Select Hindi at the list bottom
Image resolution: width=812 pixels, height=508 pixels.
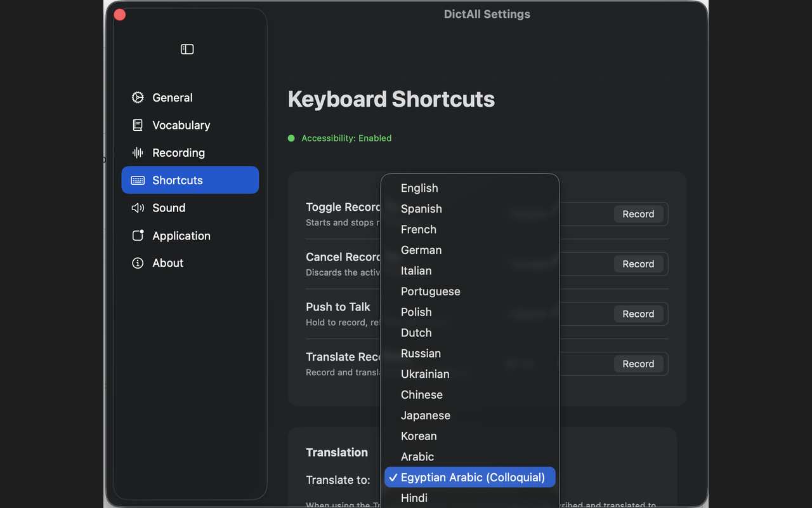click(414, 498)
